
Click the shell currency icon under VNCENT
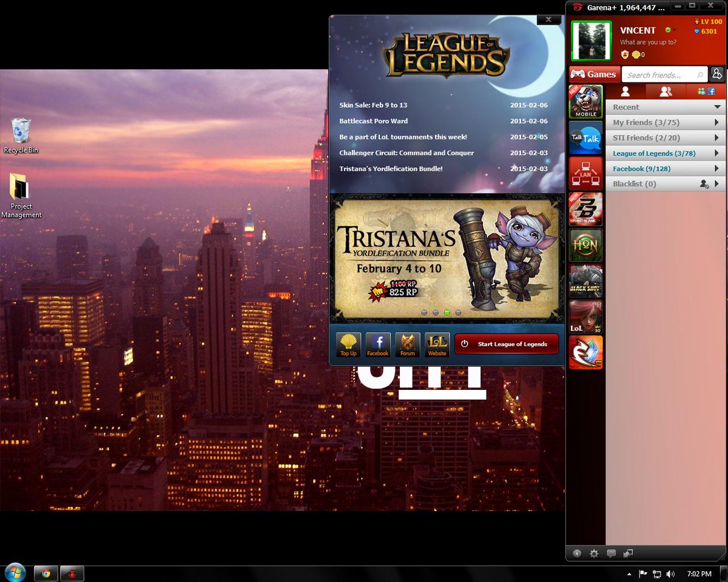click(636, 55)
